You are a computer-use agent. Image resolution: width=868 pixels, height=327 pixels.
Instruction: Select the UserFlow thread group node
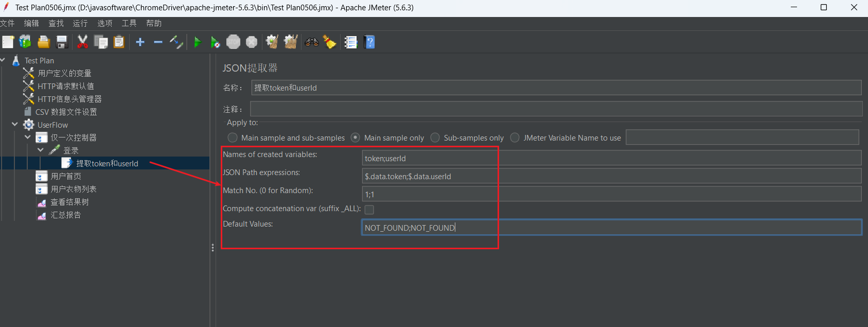(x=52, y=125)
